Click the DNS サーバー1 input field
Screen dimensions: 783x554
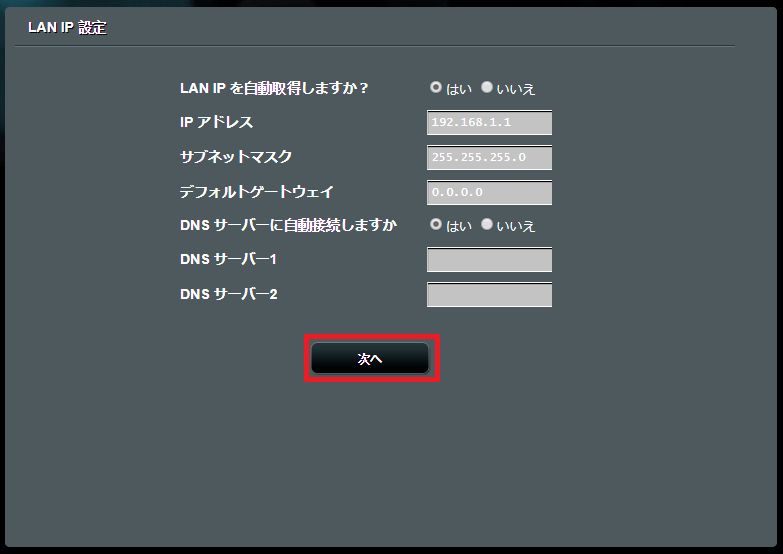tap(489, 260)
